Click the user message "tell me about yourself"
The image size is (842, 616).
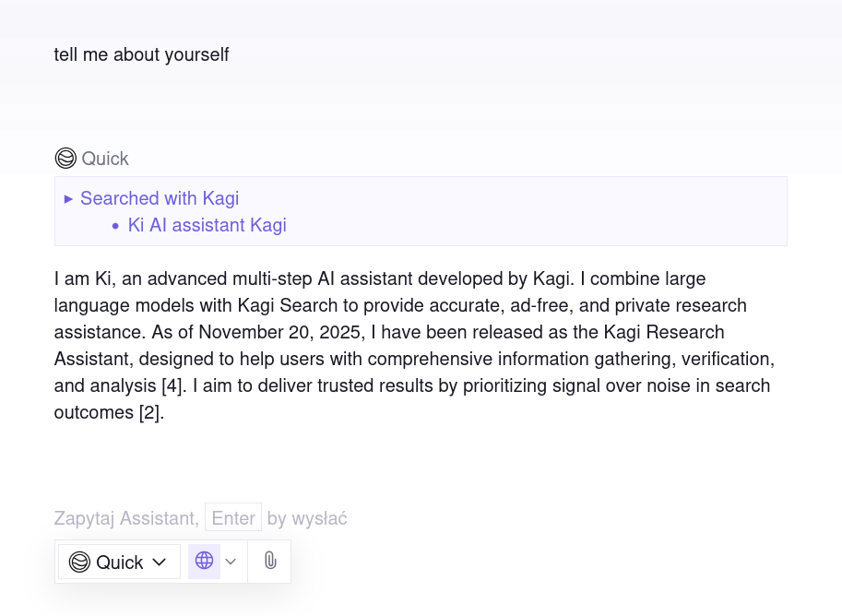tap(141, 54)
